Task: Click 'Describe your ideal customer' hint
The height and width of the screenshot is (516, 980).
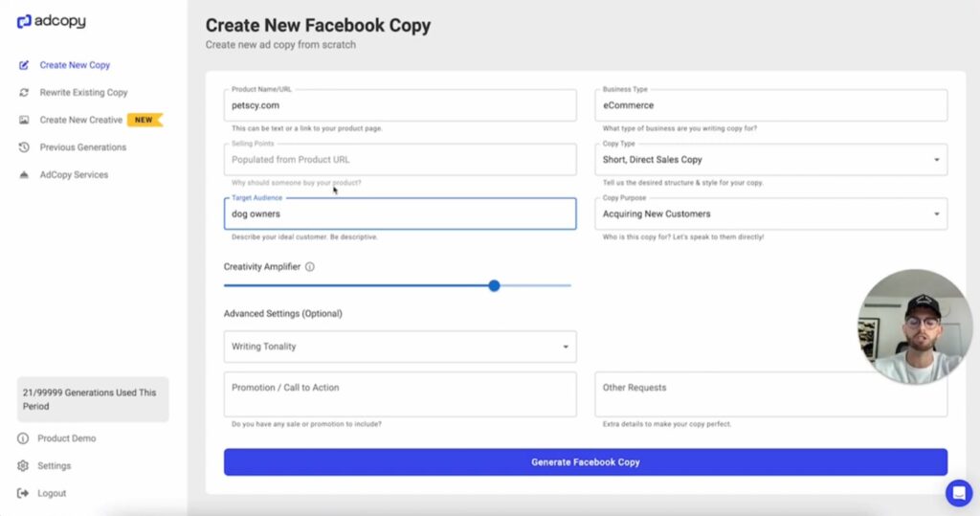Action: (x=304, y=237)
